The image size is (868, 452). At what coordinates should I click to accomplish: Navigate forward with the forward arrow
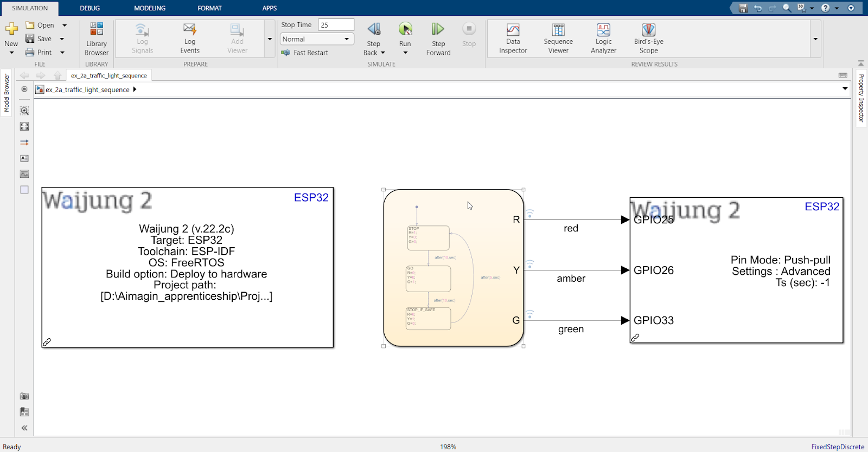pos(41,75)
